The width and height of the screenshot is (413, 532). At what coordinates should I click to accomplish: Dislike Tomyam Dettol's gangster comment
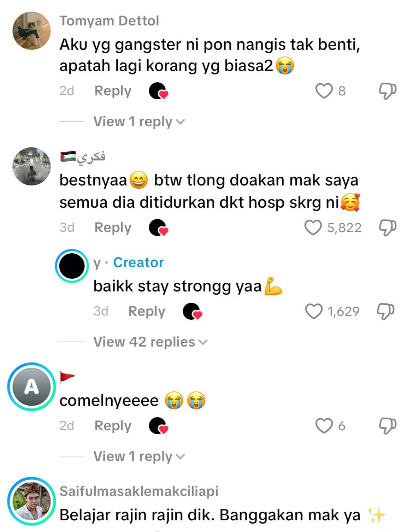click(388, 91)
